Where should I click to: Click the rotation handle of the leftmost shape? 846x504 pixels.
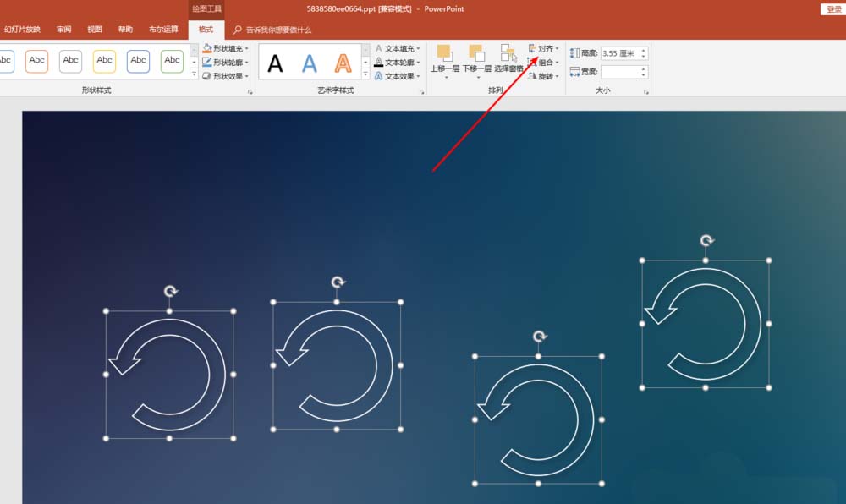[x=171, y=291]
